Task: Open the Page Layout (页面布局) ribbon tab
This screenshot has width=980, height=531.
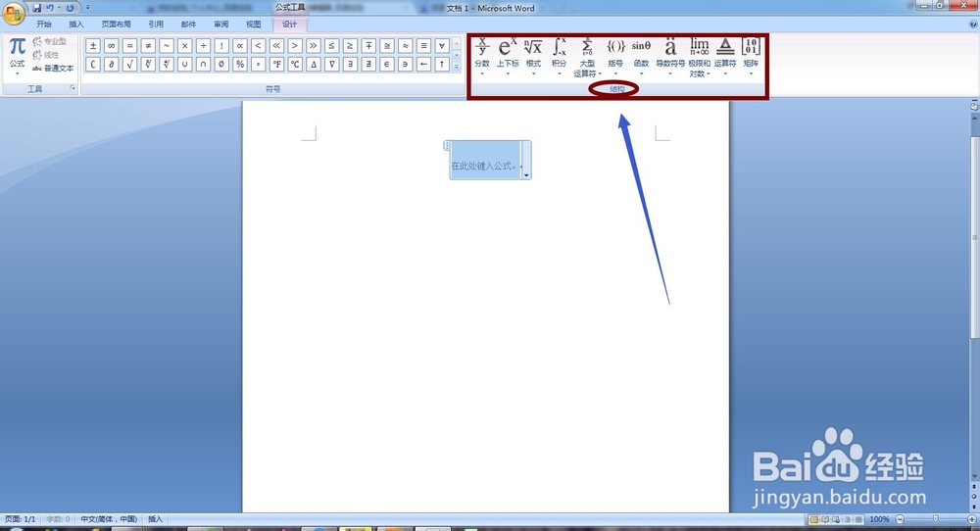Action: [117, 24]
